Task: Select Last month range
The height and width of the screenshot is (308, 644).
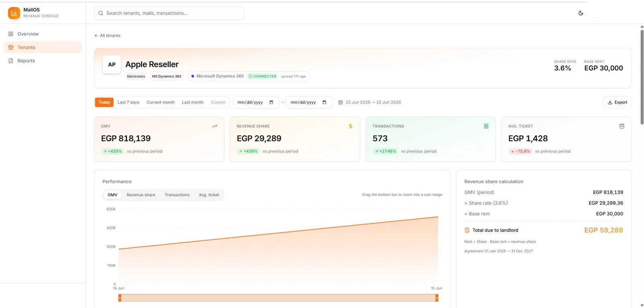Action: click(x=193, y=102)
